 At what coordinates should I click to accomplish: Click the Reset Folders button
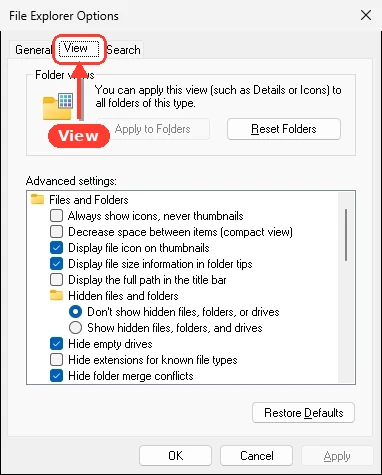point(284,129)
